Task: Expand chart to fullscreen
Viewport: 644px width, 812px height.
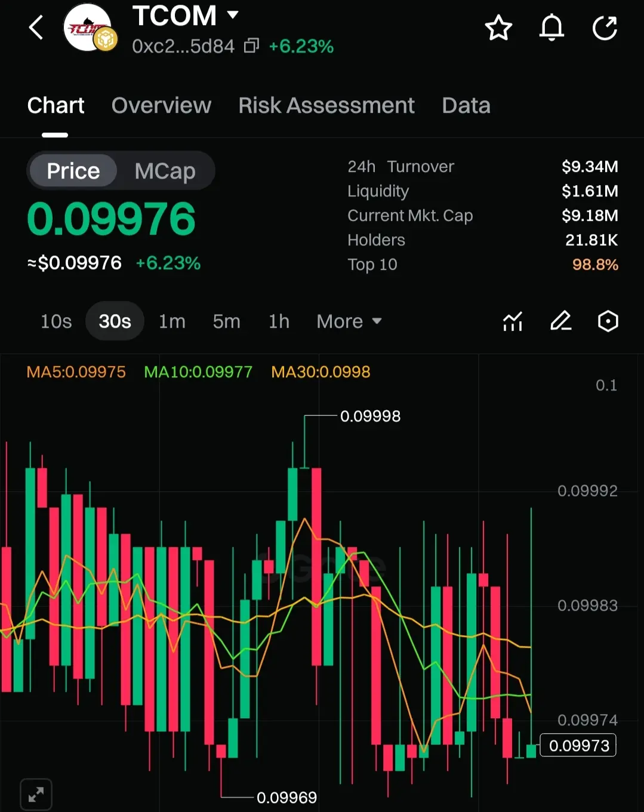Action: click(x=36, y=795)
